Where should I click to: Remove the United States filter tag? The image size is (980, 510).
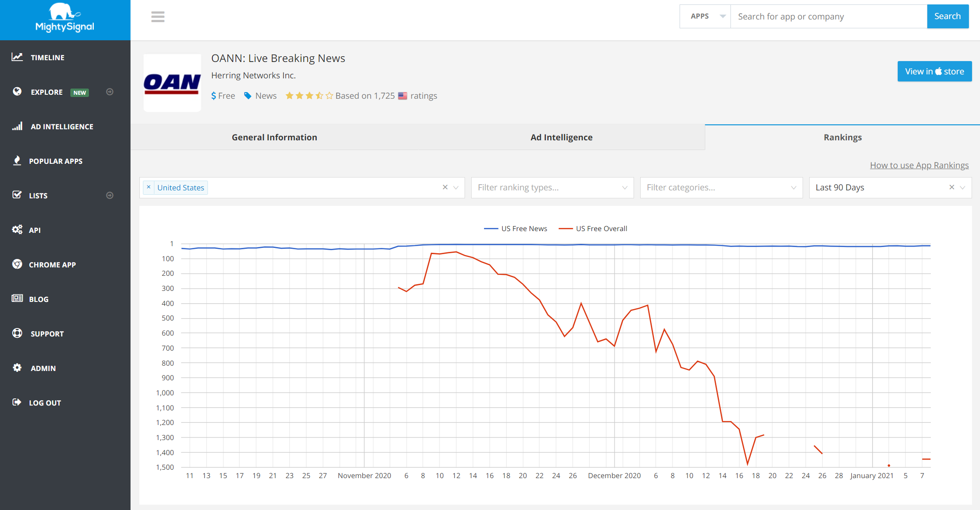pyautogui.click(x=149, y=187)
